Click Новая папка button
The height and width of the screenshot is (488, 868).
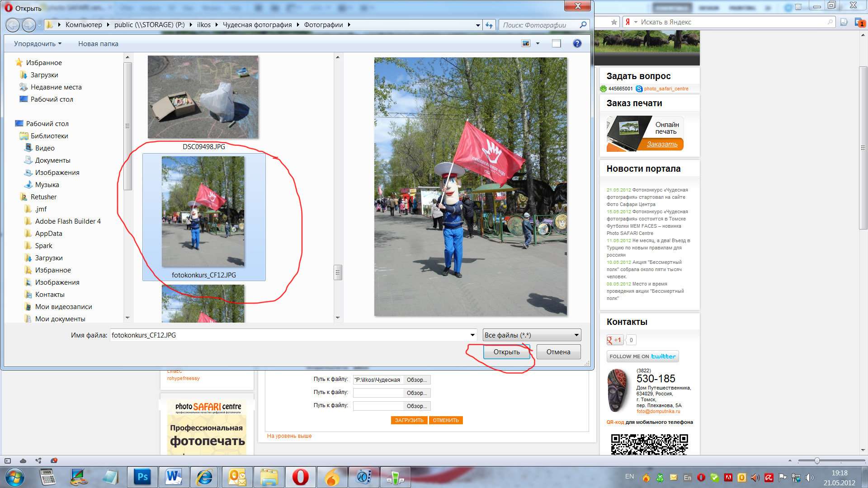(x=98, y=43)
